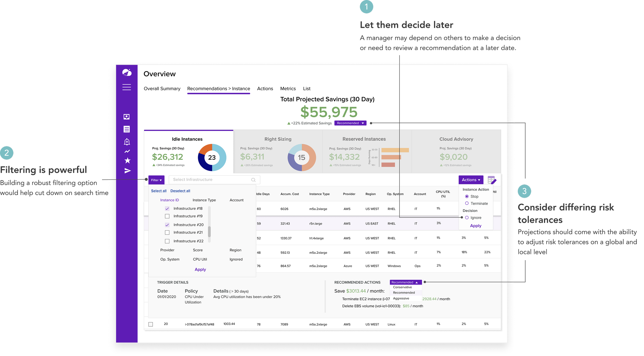This screenshot has width=644, height=356.
Task: Click the star favorites sidebar icon
Action: [x=127, y=161]
